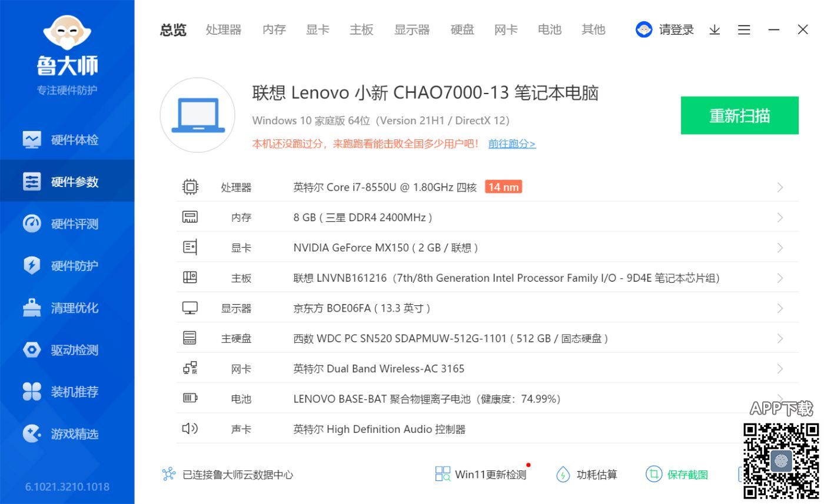Open 驱动检测 driver check item
Screen dimensions: 824x504
pos(74,351)
